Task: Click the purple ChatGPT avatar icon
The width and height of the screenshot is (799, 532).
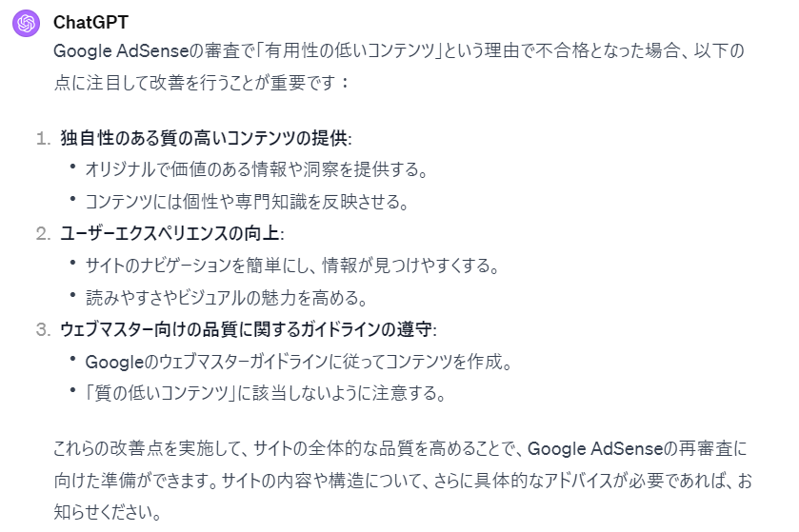Action: [x=26, y=23]
